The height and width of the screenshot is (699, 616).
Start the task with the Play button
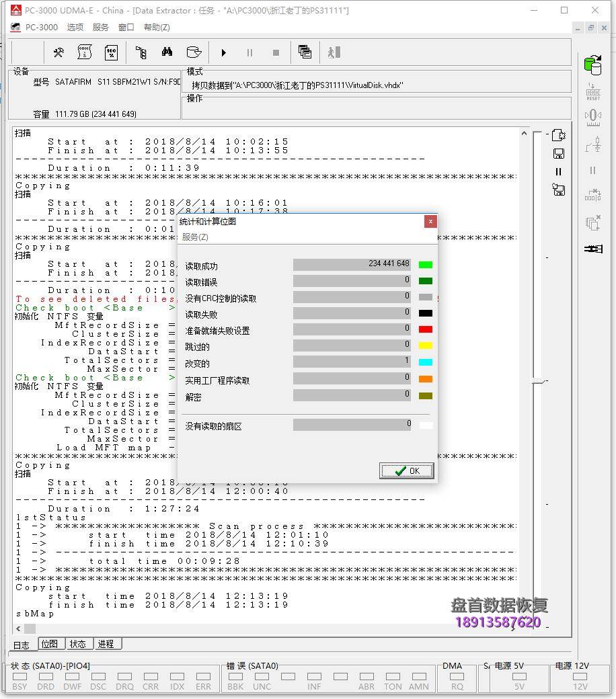click(x=224, y=52)
